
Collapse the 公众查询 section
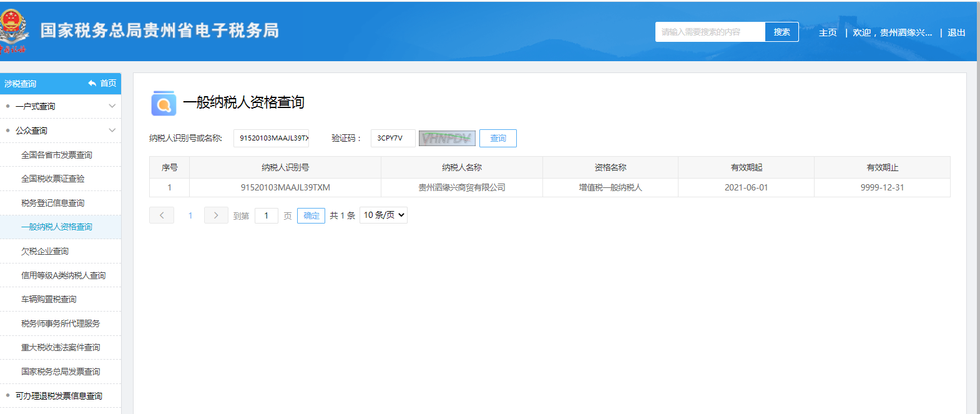(x=112, y=131)
